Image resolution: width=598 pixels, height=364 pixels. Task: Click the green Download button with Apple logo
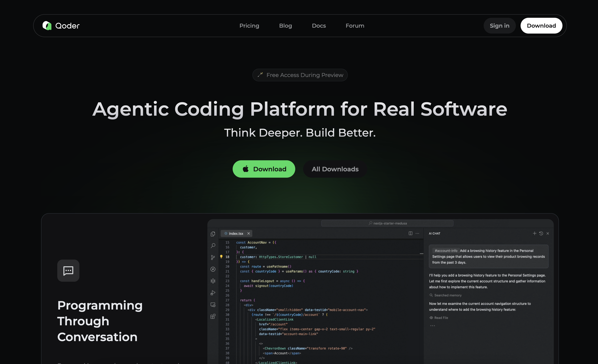[264, 169]
